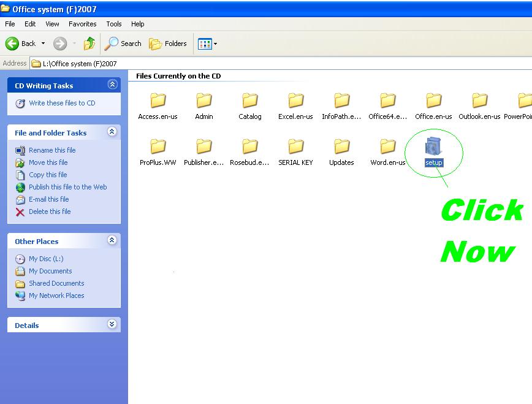Open the Access.en-us folder
Screen dimensions: 532x404
[158, 101]
